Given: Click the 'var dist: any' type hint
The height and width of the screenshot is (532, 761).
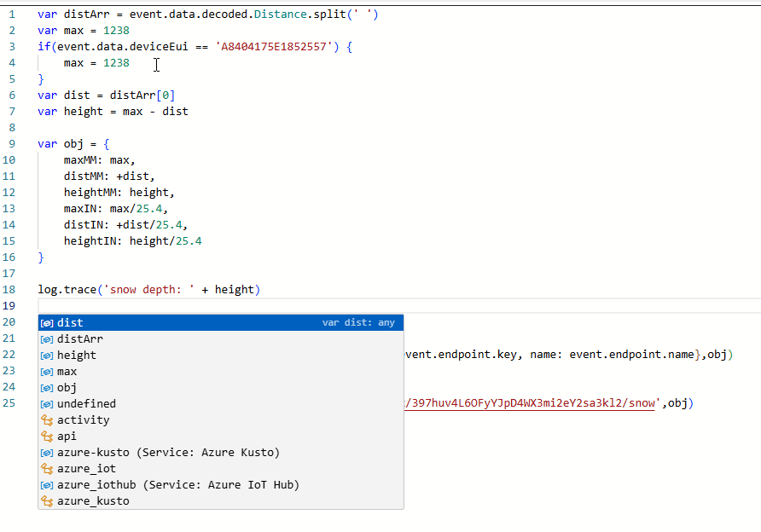Looking at the screenshot, I should click(x=358, y=322).
